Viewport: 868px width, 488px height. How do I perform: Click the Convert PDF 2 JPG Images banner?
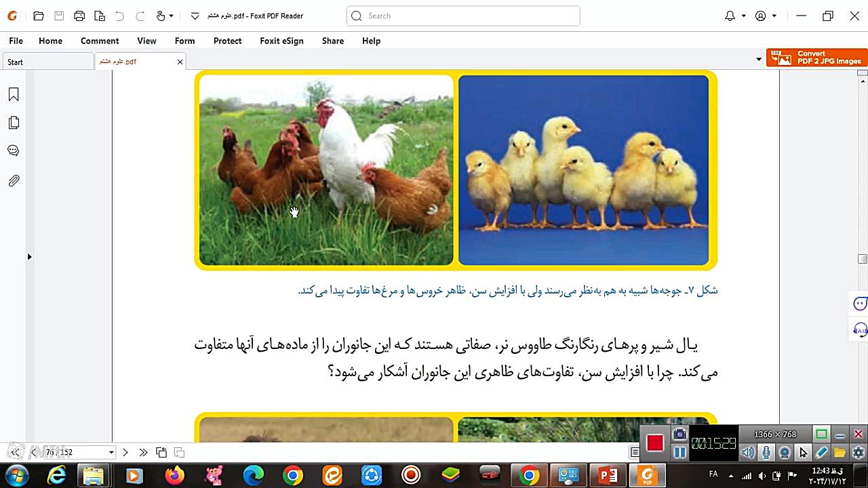[817, 58]
